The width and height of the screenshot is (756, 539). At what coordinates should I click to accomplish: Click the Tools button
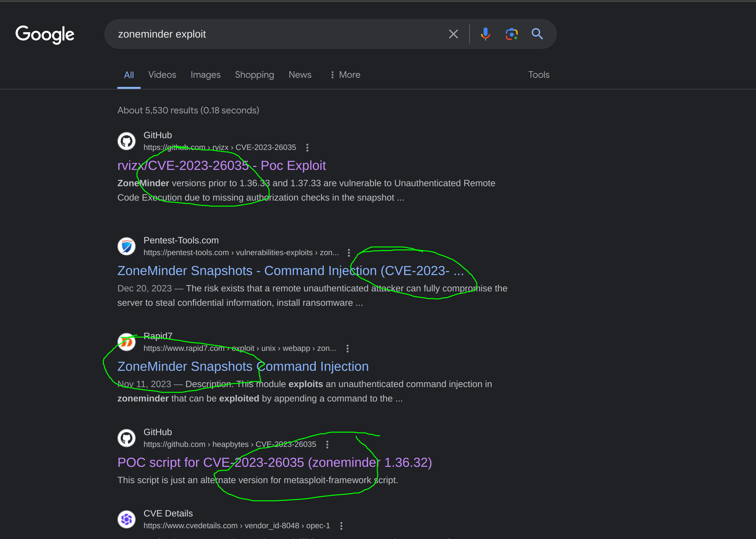(539, 75)
